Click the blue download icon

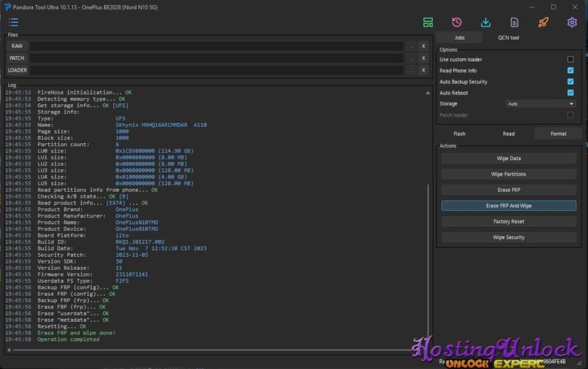point(485,22)
